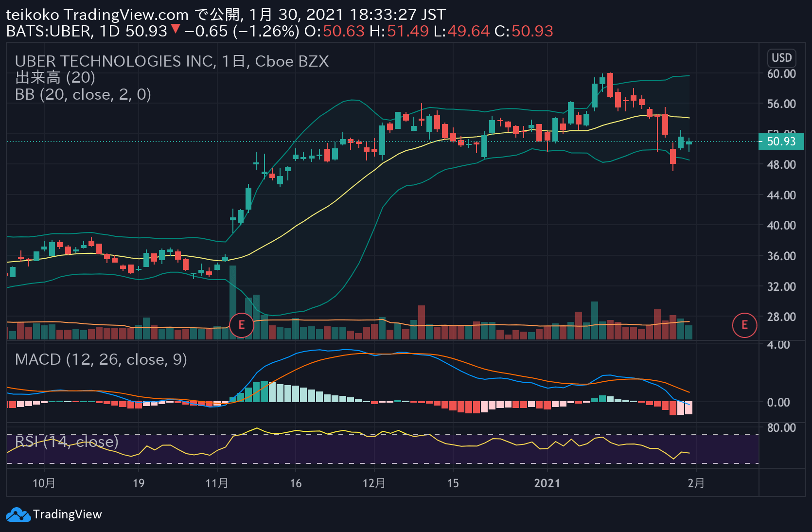This screenshot has height=532, width=812.
Task: Click the MACD 4.00 scale label
Action: coord(778,345)
